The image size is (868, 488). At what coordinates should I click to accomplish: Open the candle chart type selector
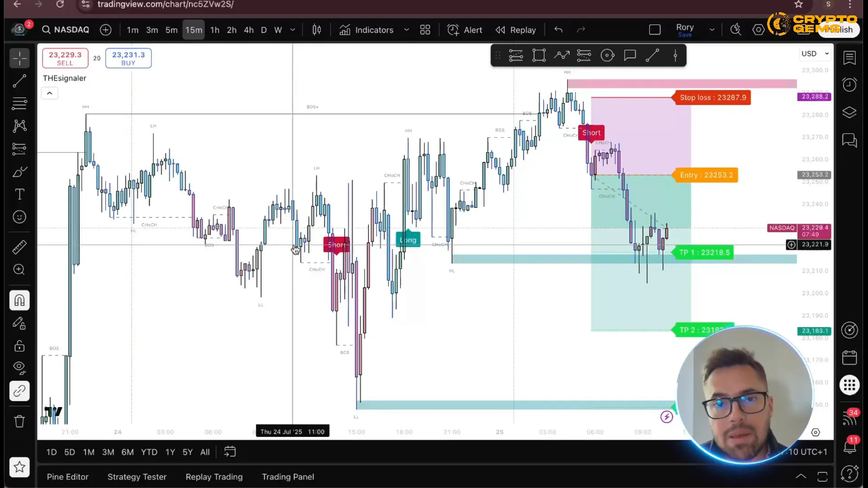(x=316, y=30)
